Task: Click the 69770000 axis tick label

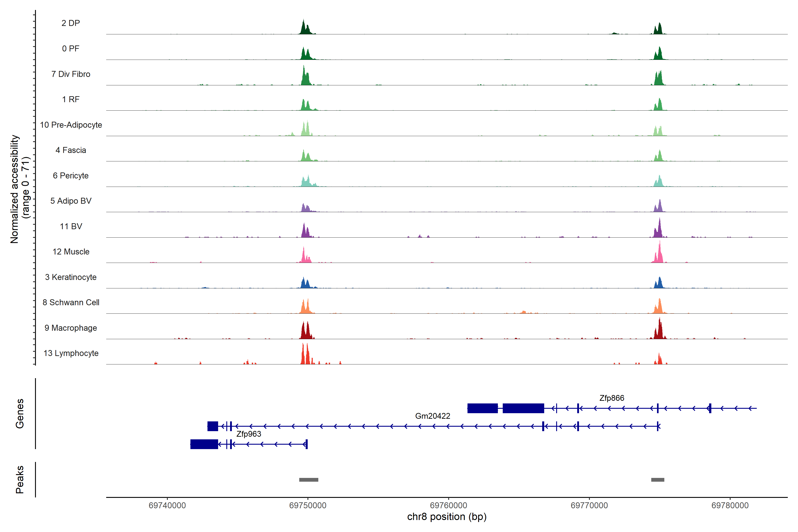Action: 589,506
